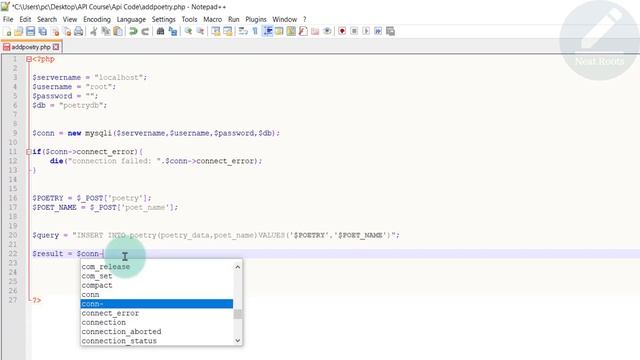This screenshot has height=360, width=640.
Task: Open the Replace toolbar icon
Action: pyautogui.click(x=173, y=31)
